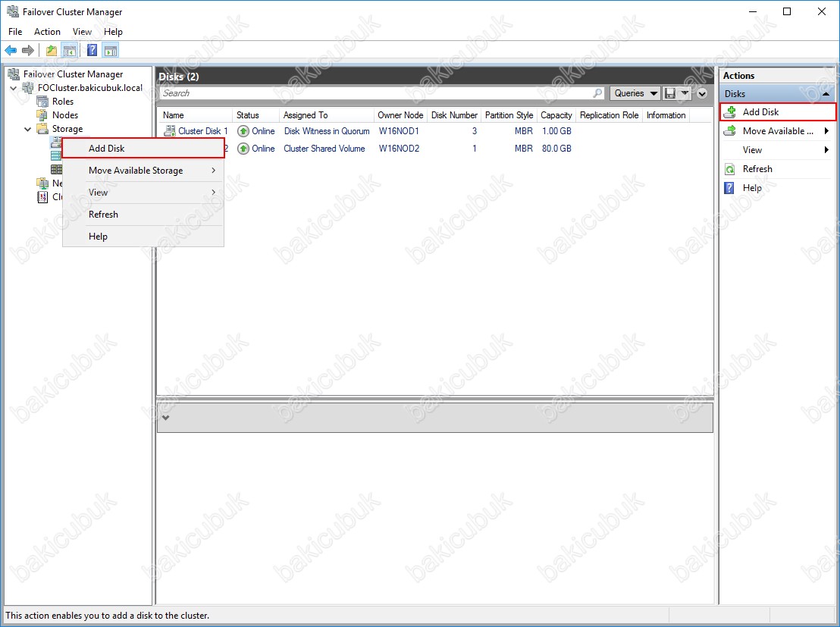
Task: Click the 'W16NOD2' owner node cell
Action: 399,149
